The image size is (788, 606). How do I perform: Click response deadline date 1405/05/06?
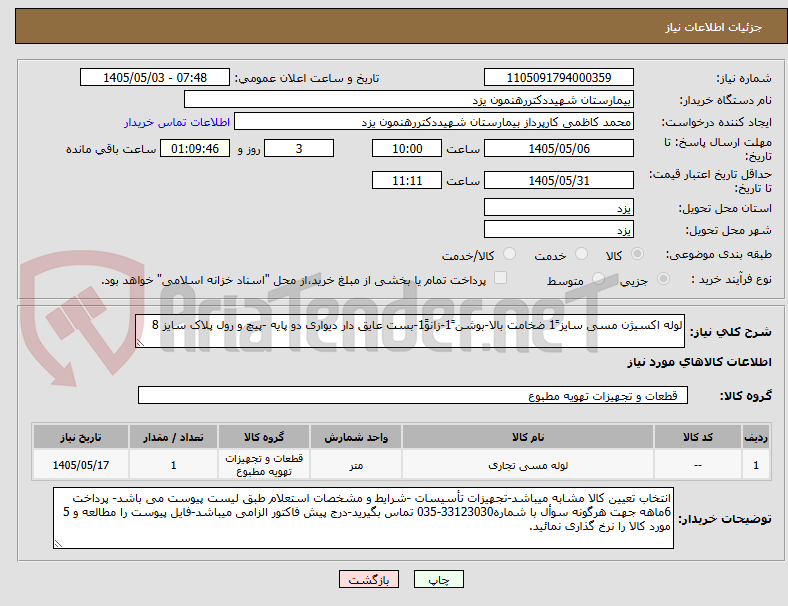coord(559,148)
